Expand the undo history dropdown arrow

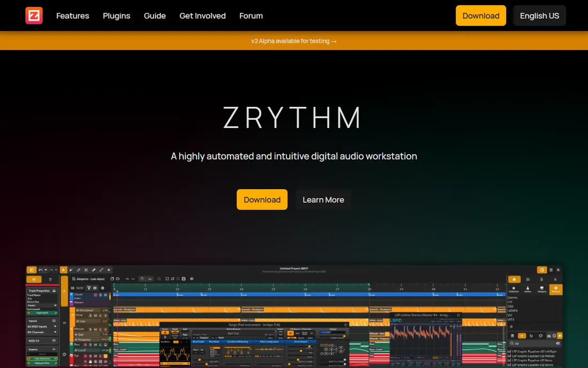click(x=46, y=270)
